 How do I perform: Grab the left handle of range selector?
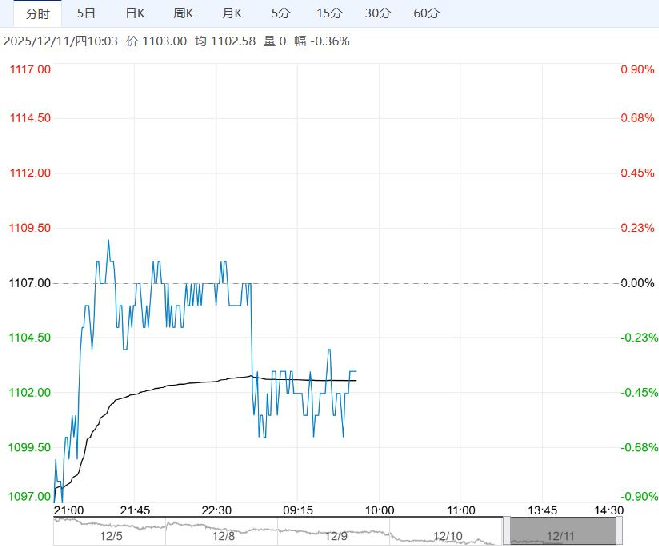tap(506, 530)
